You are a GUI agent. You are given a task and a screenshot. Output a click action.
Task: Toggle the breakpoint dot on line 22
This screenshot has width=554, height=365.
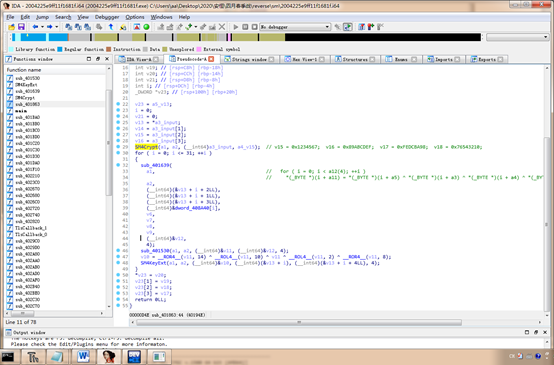(x=118, y=104)
